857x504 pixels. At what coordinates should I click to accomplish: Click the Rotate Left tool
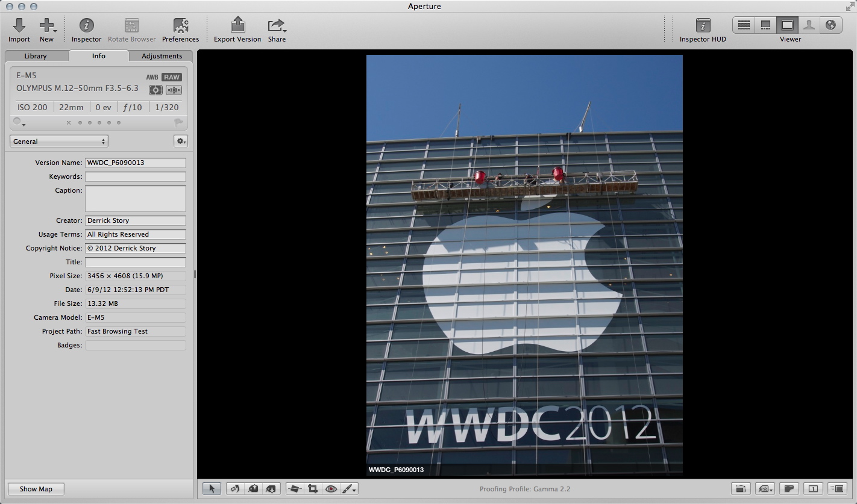(235, 489)
